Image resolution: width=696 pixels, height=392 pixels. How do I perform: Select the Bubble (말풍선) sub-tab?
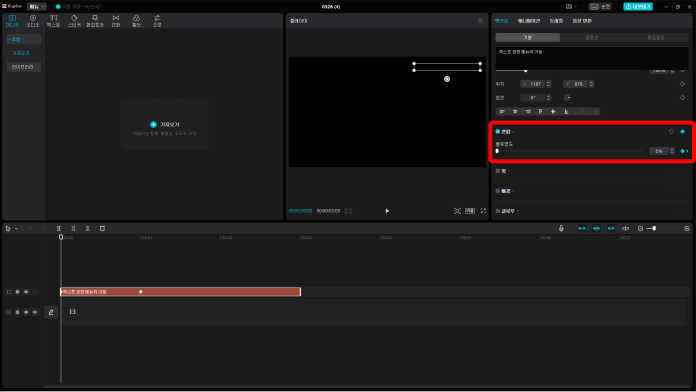click(592, 38)
